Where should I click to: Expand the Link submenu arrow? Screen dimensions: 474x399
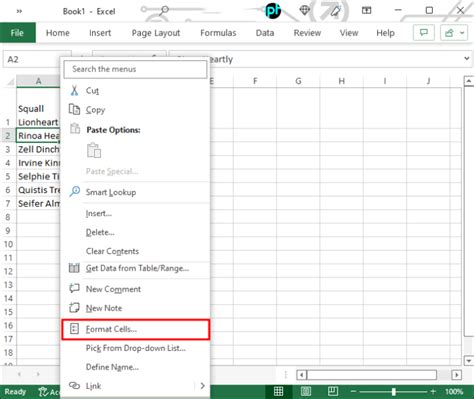[202, 386]
